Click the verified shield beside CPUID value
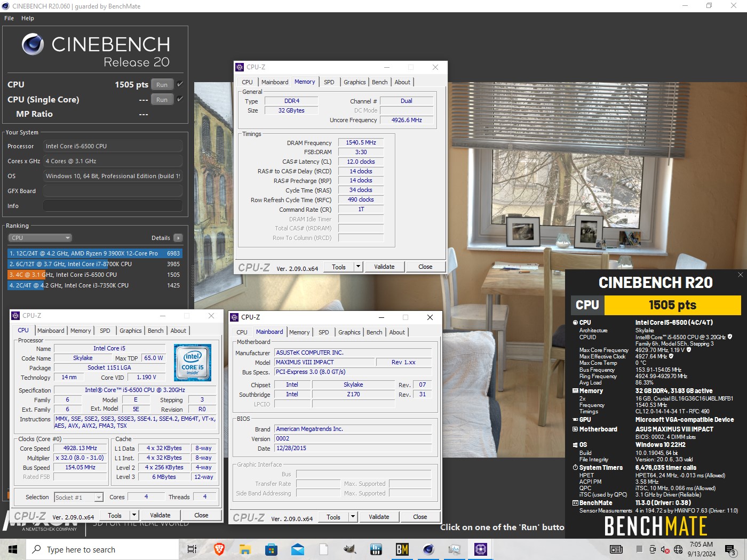The height and width of the screenshot is (560, 747). pos(730,337)
